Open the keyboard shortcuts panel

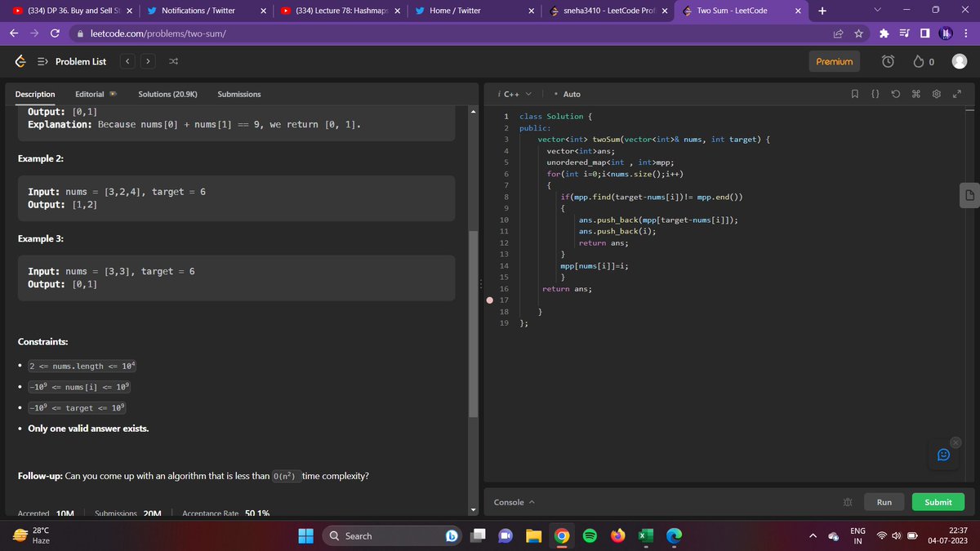[916, 94]
